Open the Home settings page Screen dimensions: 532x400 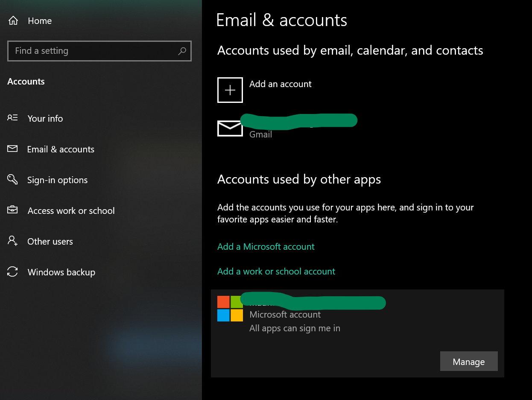[40, 20]
